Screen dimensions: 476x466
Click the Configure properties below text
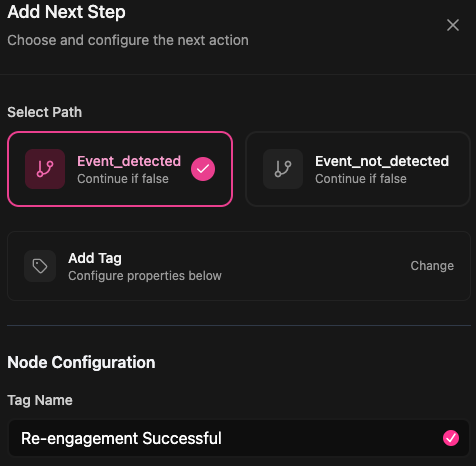(145, 276)
